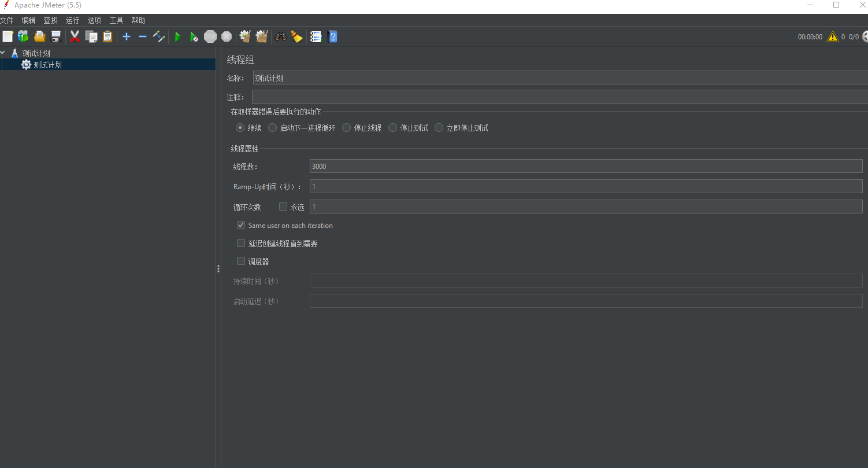Click the Shutdown round X icon

click(227, 36)
